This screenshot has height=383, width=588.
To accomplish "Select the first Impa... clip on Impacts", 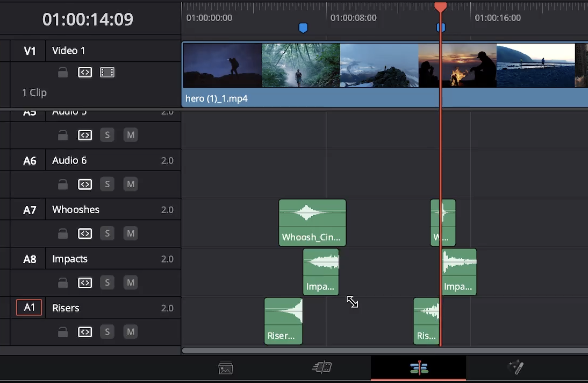I will (321, 272).
